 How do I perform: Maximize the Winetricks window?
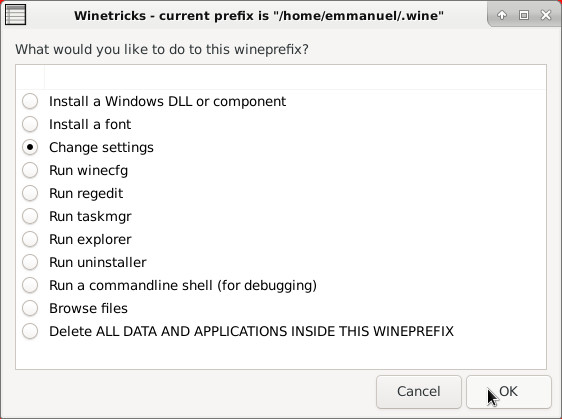(x=524, y=15)
